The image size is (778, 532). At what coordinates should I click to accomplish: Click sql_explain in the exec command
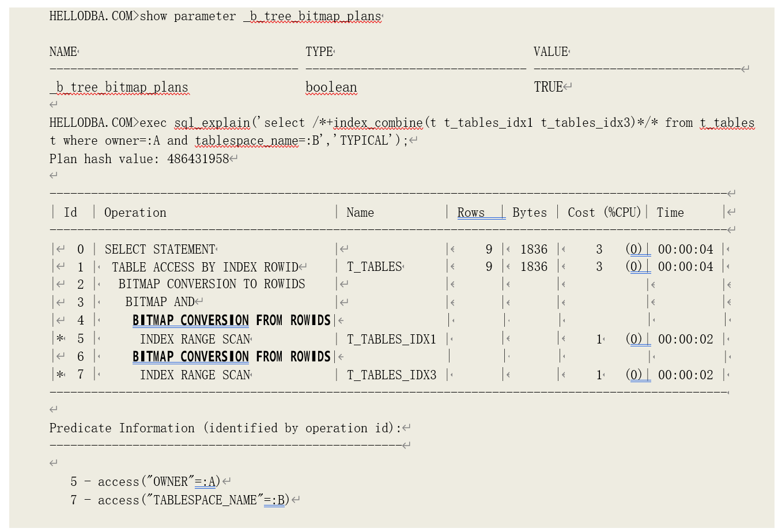click(212, 123)
